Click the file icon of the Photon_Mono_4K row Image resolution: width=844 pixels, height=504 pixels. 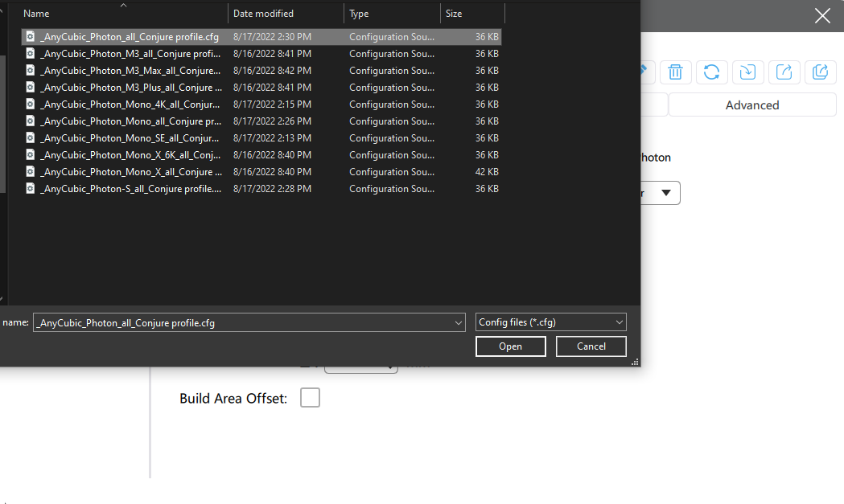31,104
